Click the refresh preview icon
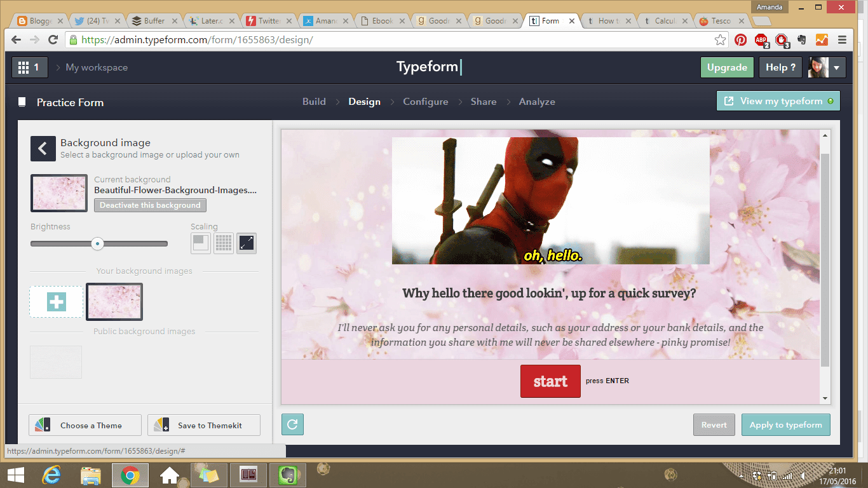The width and height of the screenshot is (868, 488). [292, 424]
